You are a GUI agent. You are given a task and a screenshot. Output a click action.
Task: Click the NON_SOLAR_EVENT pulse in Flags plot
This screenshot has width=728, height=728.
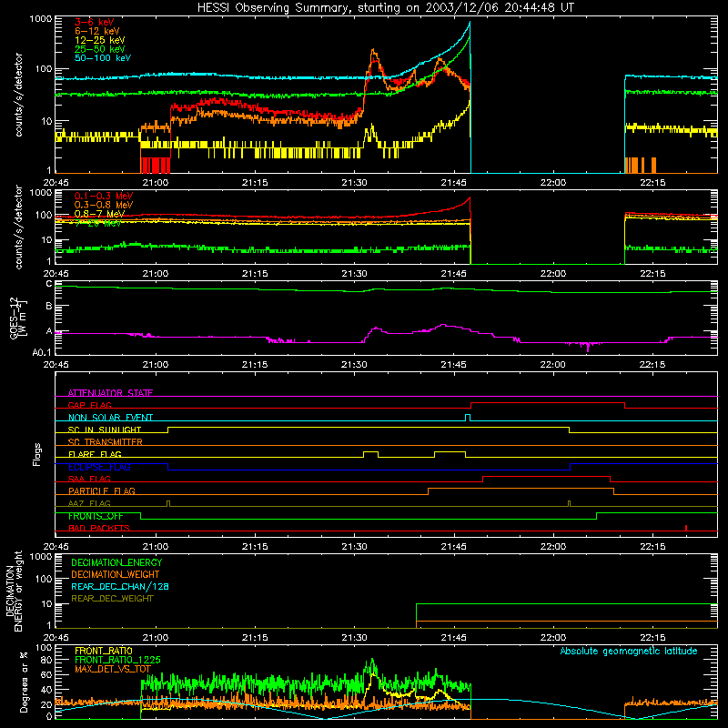click(x=468, y=418)
